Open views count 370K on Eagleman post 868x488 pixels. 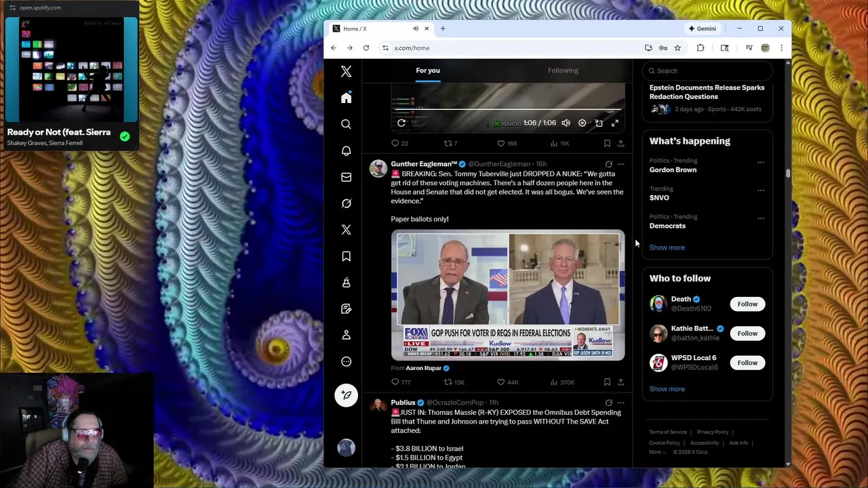click(562, 382)
